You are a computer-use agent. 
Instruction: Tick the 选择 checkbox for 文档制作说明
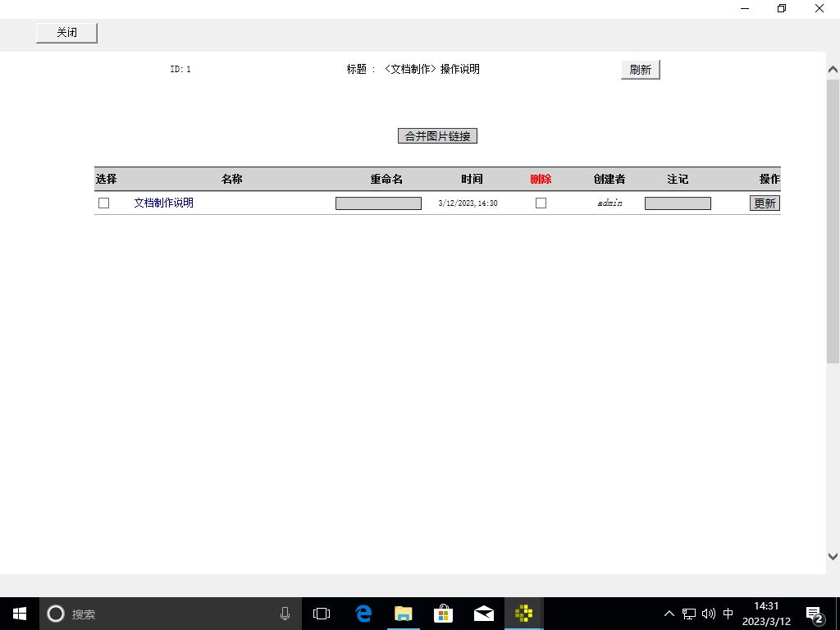click(104, 203)
